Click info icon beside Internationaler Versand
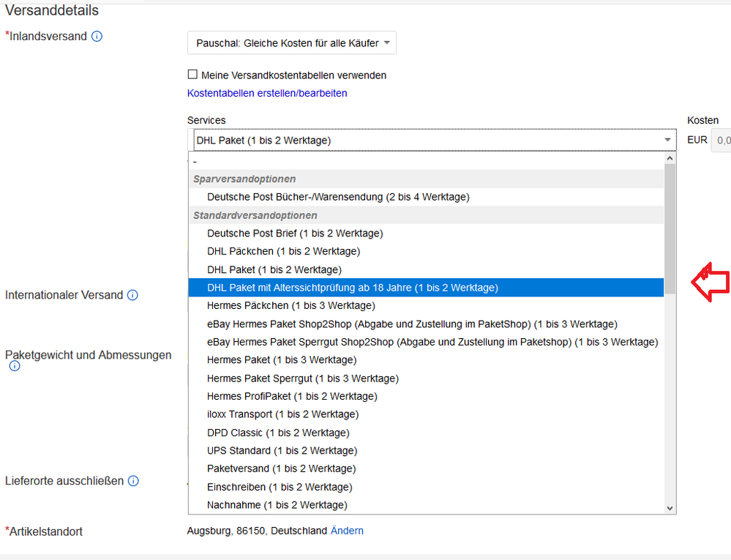The height and width of the screenshot is (560, 731). coord(132,295)
